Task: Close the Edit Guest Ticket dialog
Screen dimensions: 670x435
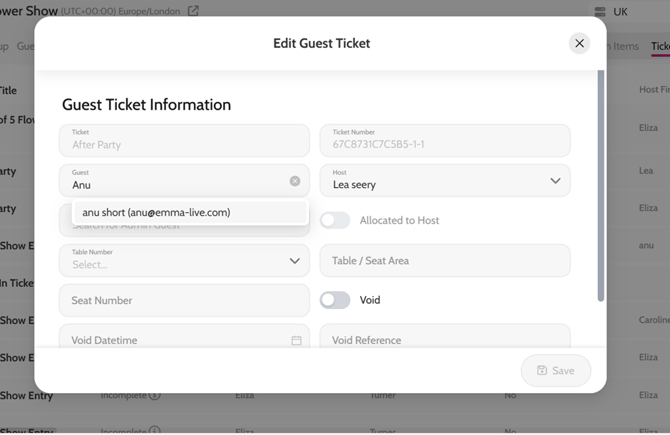Action: tap(579, 43)
